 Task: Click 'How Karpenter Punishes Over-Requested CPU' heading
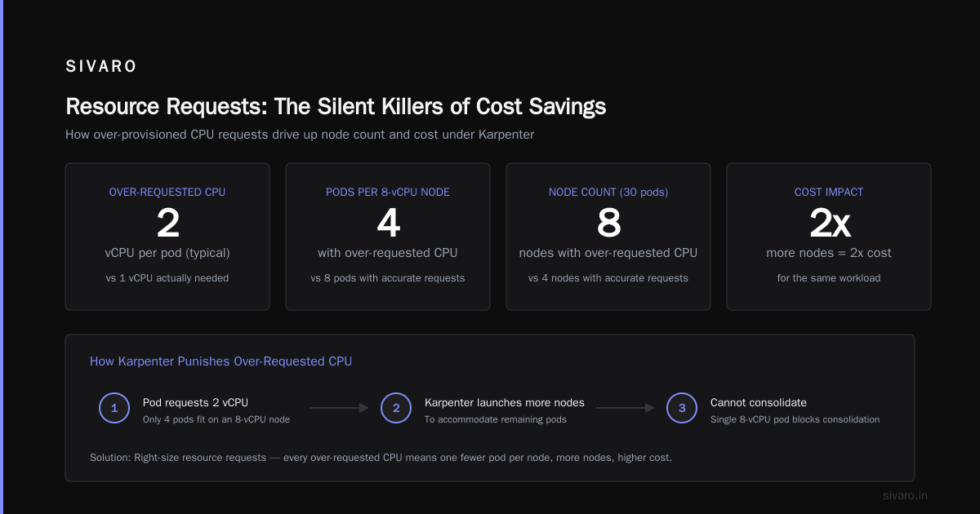(220, 361)
